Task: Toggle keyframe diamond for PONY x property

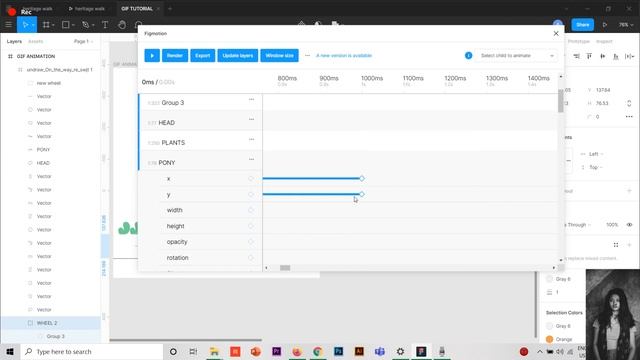Action: click(x=251, y=179)
